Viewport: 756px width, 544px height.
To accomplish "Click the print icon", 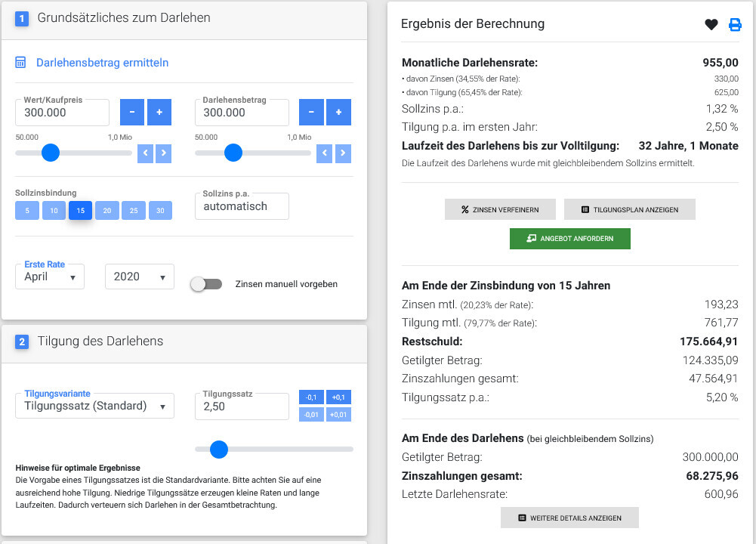I will pyautogui.click(x=735, y=24).
